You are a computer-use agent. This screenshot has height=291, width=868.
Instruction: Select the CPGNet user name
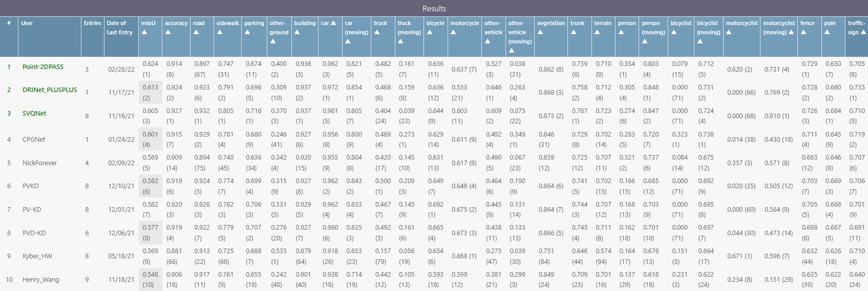coord(34,140)
